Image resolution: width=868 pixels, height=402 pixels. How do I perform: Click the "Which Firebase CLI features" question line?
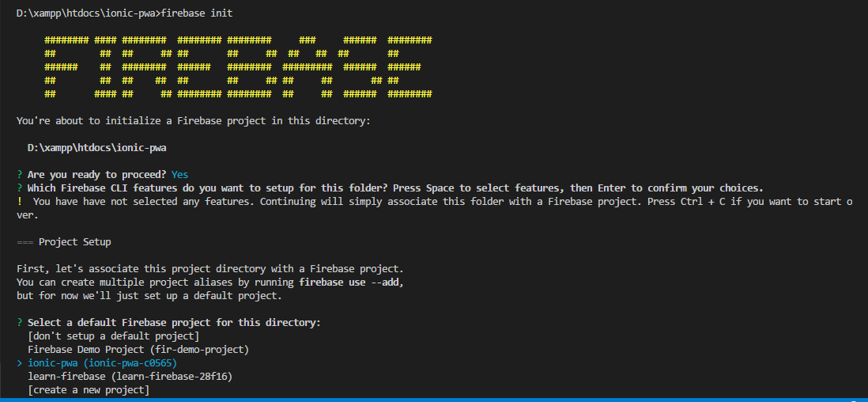pos(391,188)
